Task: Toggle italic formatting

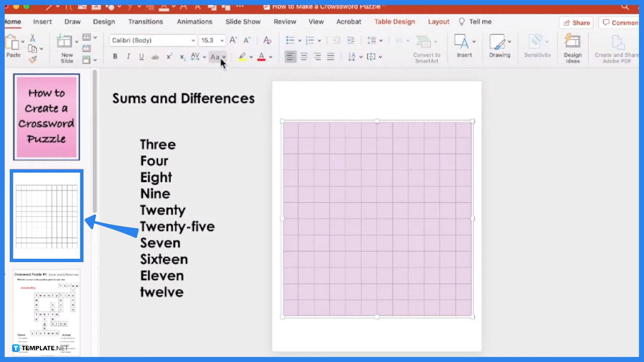Action: pos(128,56)
